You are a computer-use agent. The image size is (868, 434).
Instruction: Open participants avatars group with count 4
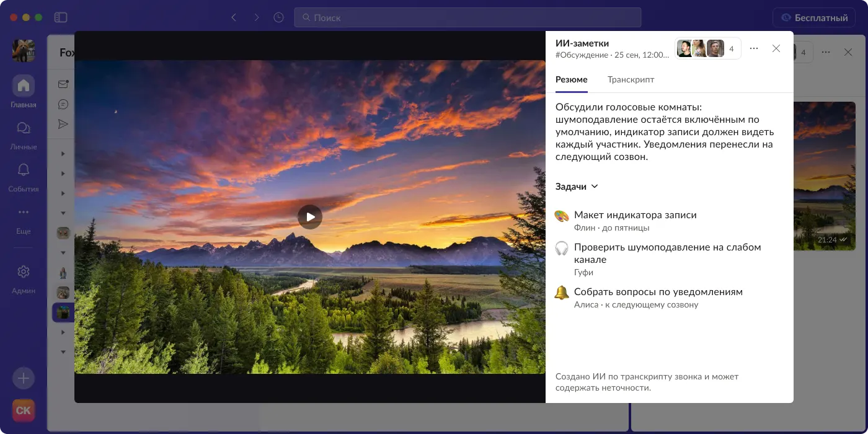[x=708, y=48]
